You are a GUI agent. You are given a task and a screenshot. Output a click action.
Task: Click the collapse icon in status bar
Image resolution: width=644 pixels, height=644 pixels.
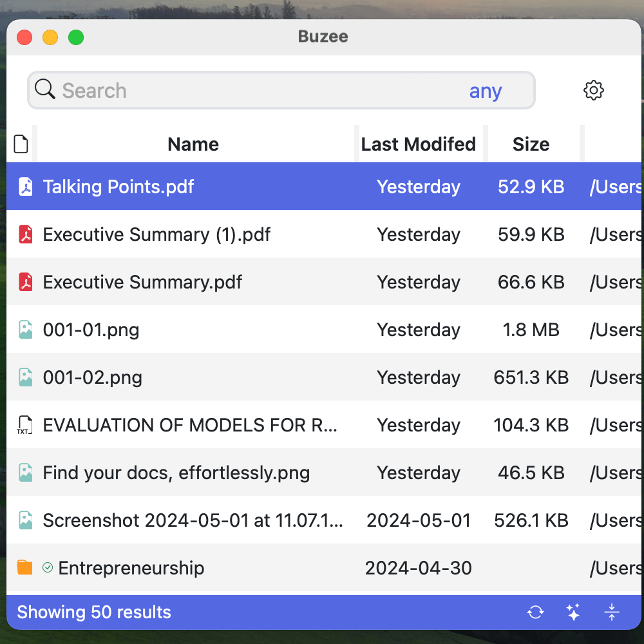click(x=612, y=612)
